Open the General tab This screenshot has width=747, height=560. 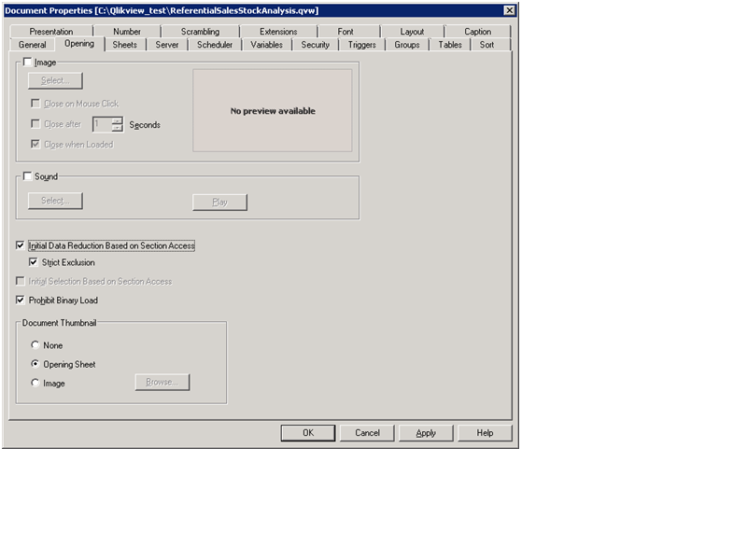point(33,45)
